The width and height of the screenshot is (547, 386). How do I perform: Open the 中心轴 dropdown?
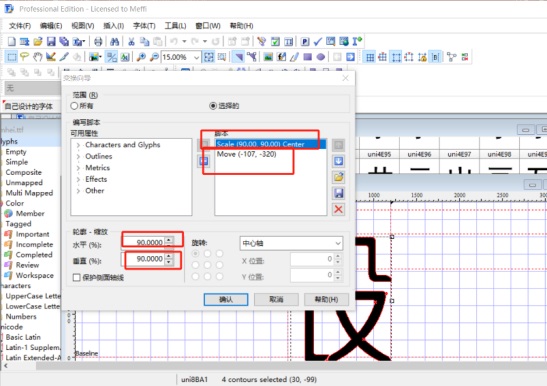pos(291,243)
